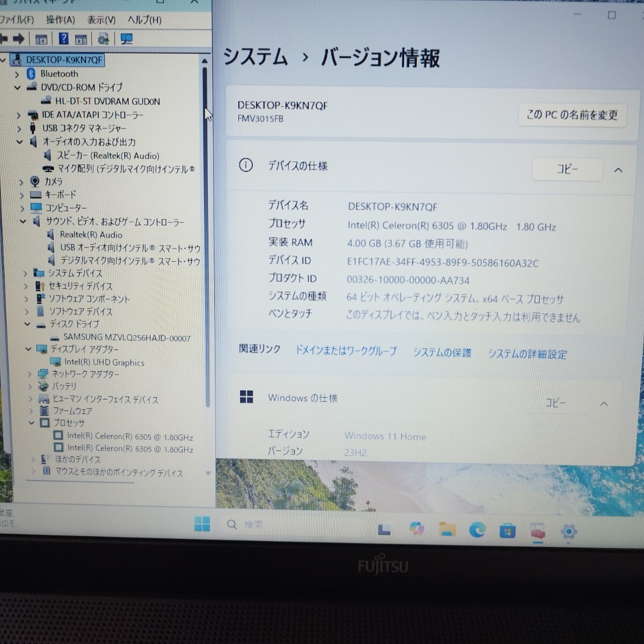Select コンピューター category

point(65,208)
